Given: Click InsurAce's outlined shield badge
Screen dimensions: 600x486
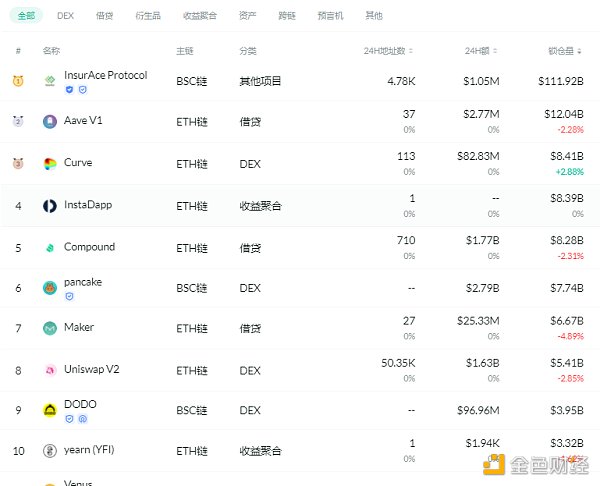Looking at the screenshot, I should coord(83,90).
